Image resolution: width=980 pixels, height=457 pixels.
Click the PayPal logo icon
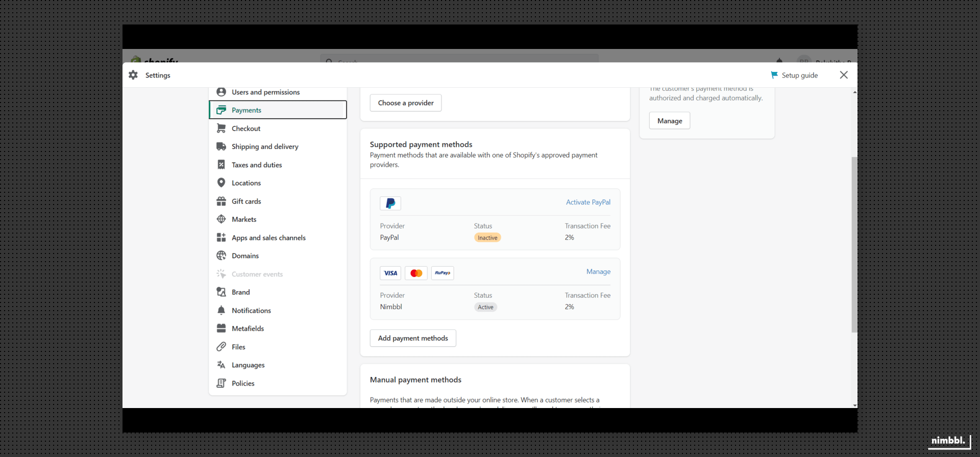(390, 204)
